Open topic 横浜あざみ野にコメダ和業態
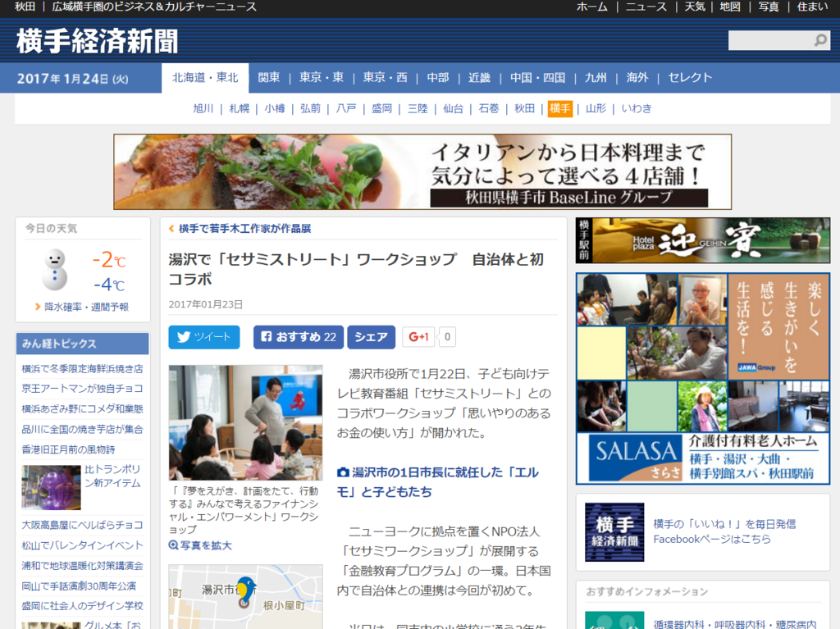 pos(83,408)
